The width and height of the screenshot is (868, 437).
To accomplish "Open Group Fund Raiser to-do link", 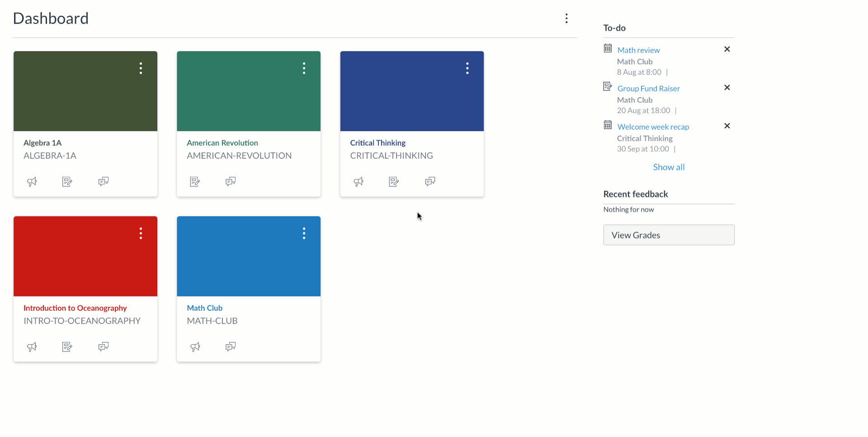I will point(649,89).
